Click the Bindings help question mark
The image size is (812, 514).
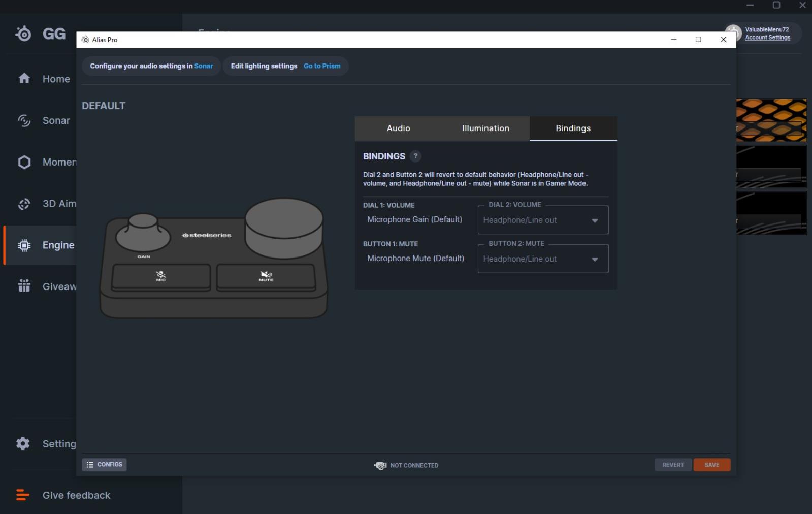point(415,156)
